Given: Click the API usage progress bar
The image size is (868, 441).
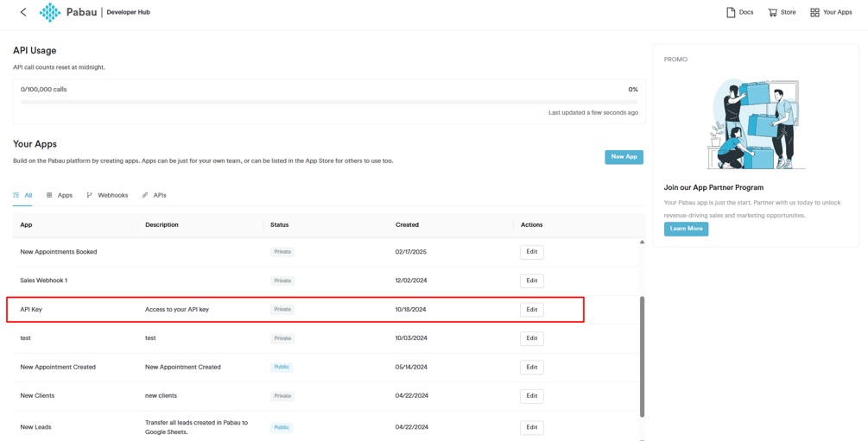Looking at the screenshot, I should tap(329, 102).
